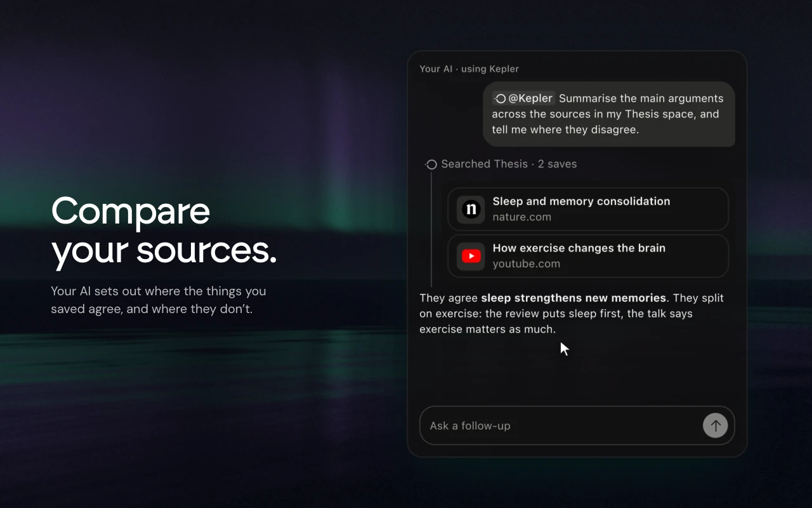Click the Nature logo icon
This screenshot has width=812, height=508.
(x=471, y=209)
